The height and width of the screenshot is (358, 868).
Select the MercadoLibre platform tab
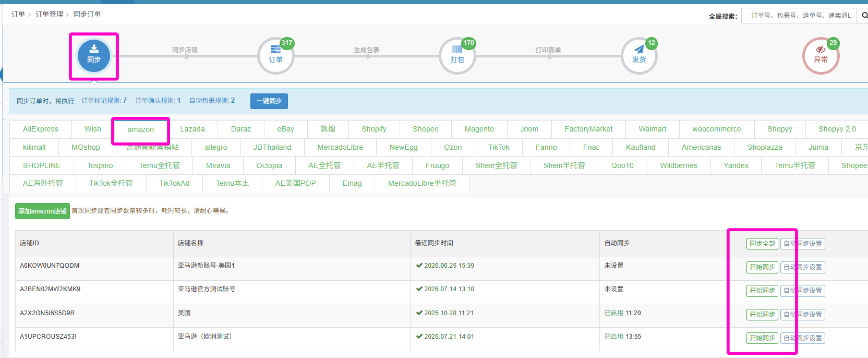coord(340,147)
